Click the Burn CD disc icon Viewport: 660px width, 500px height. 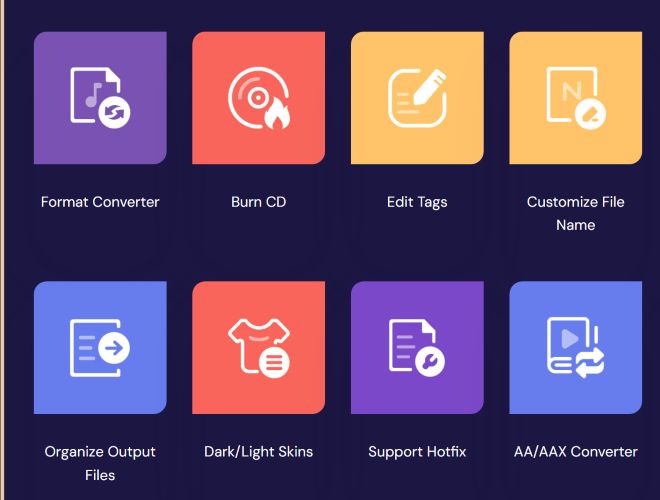click(258, 97)
